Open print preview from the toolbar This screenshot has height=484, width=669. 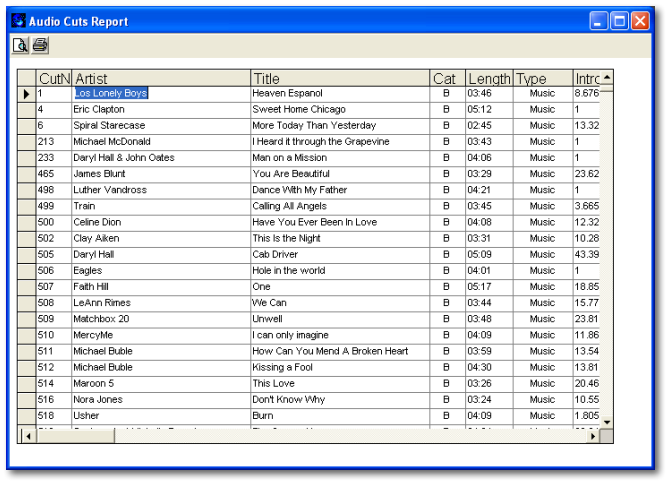(x=20, y=45)
